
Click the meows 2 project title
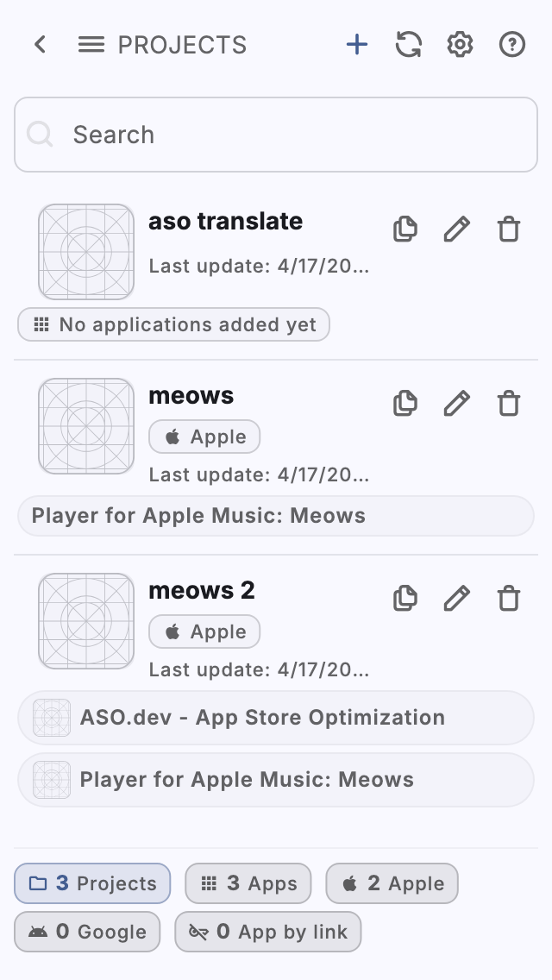pyautogui.click(x=202, y=591)
